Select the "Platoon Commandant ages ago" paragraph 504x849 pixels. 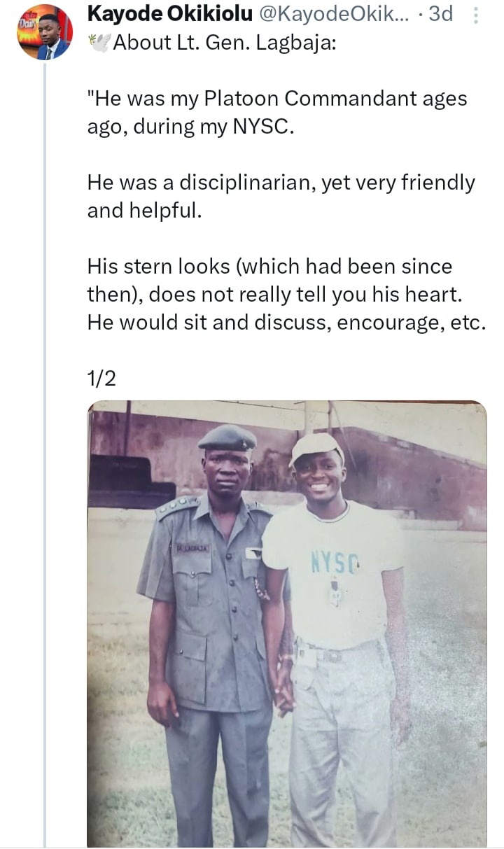coord(276,113)
